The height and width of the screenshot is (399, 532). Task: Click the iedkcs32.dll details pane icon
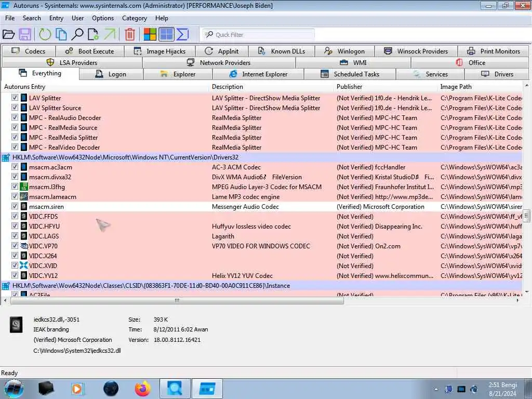click(x=16, y=324)
